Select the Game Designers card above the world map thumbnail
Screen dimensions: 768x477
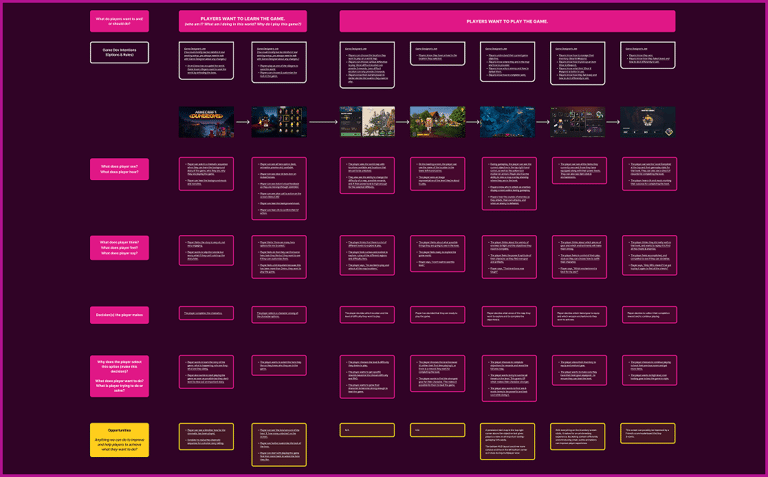pos(367,65)
